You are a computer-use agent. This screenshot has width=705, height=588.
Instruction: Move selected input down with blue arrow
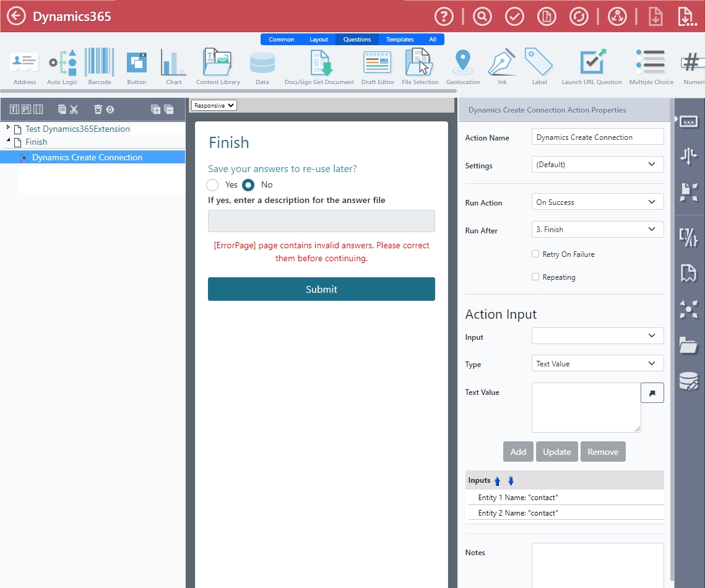(x=511, y=480)
